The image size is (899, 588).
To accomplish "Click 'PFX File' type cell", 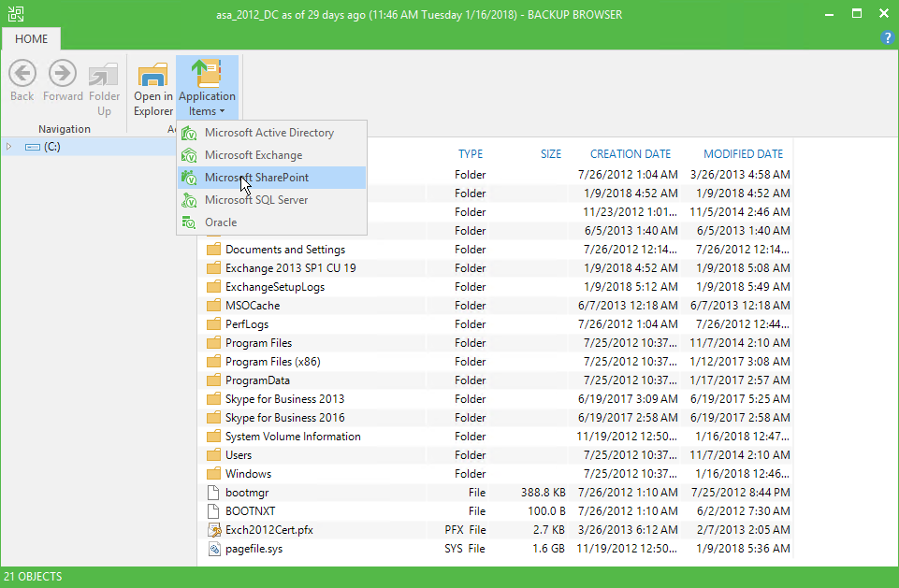I will [465, 530].
